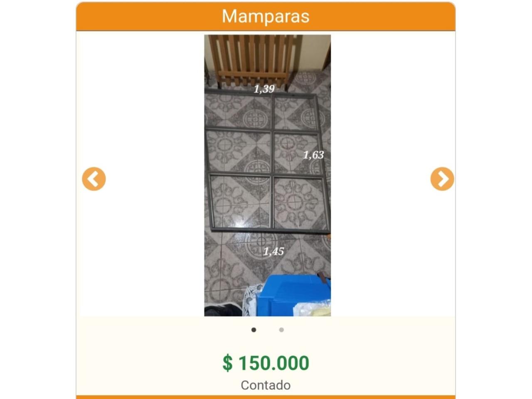Go to the previous photo arrow

[94, 179]
